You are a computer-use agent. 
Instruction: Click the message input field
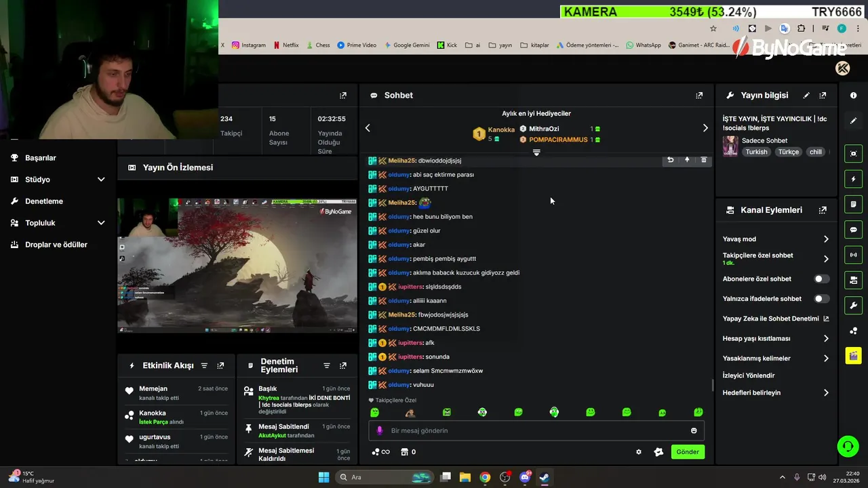pos(536,430)
